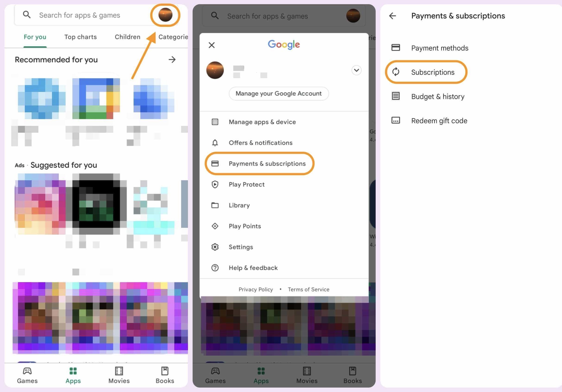
Task: Select Offers & notifications bell item
Action: click(260, 143)
